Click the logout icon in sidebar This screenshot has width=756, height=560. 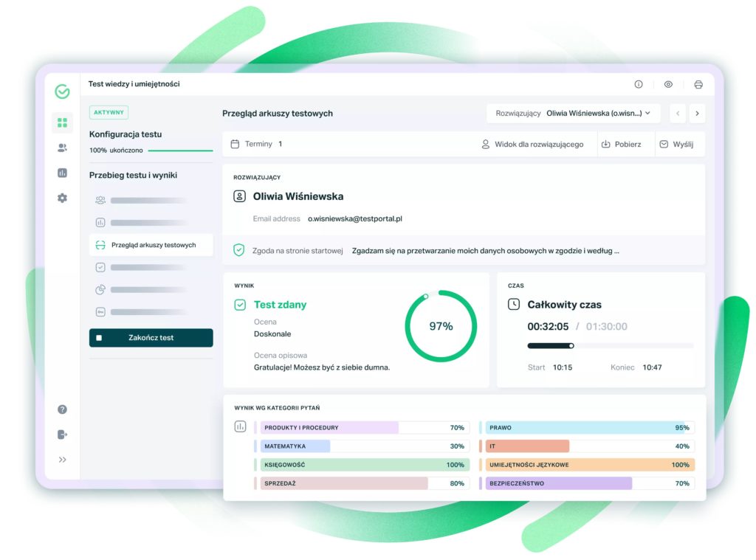(x=62, y=435)
